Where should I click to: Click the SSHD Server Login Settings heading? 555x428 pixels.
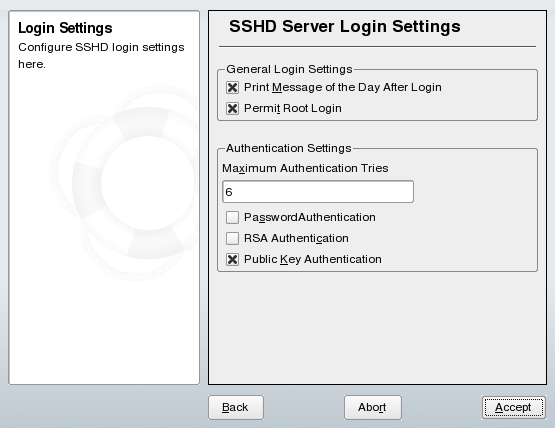[x=345, y=27]
